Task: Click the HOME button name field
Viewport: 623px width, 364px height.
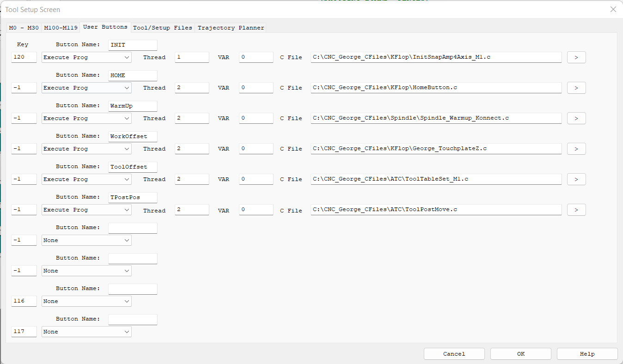Action: [x=133, y=75]
